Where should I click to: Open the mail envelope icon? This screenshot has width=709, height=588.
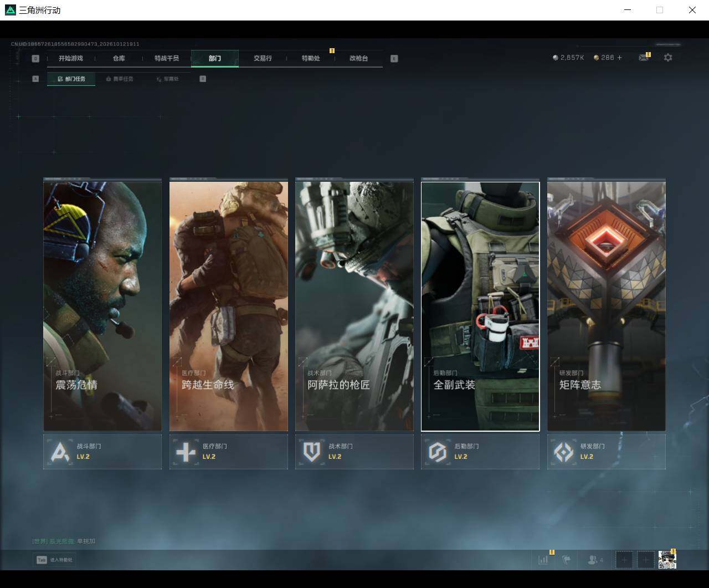(x=643, y=58)
